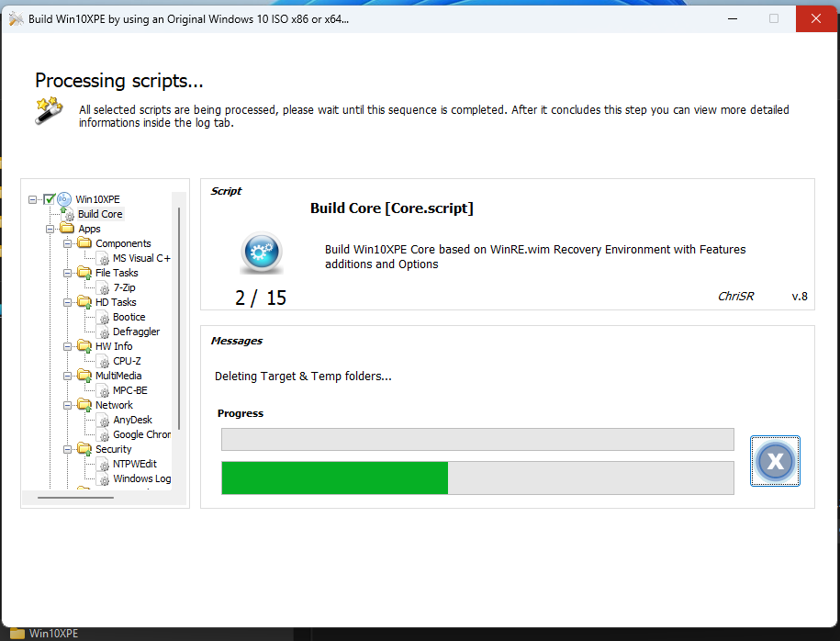Select Build Core tree item
This screenshot has height=641, width=840.
click(x=100, y=214)
